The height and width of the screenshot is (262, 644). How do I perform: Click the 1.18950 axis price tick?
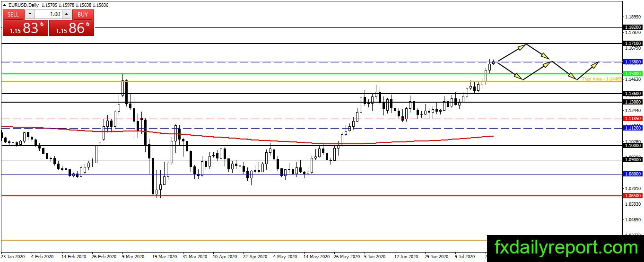[633, 17]
